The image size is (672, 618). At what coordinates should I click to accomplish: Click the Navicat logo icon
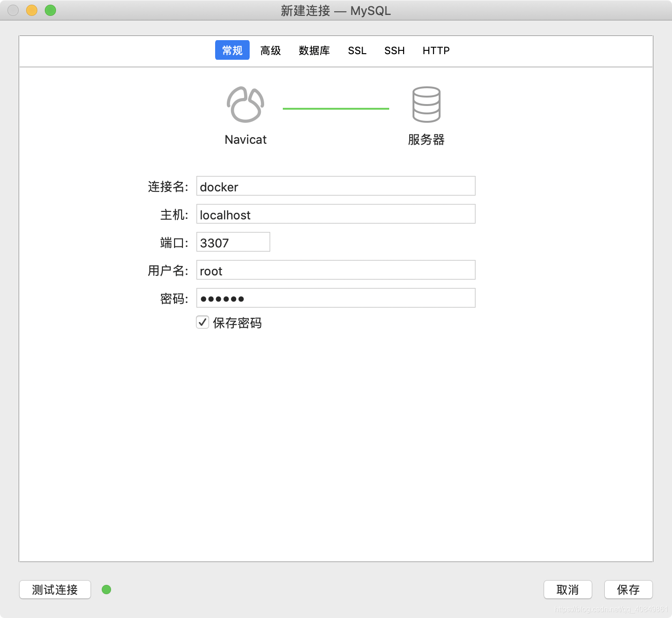coord(245,105)
